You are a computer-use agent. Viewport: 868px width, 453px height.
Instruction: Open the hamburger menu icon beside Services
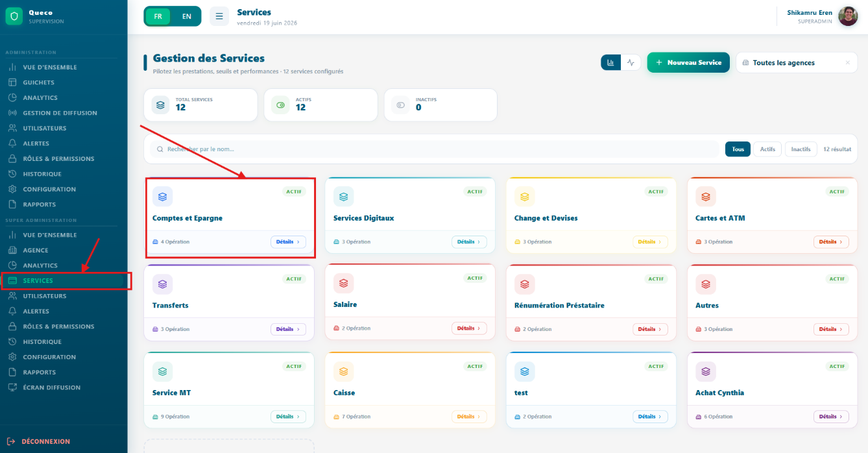(219, 16)
